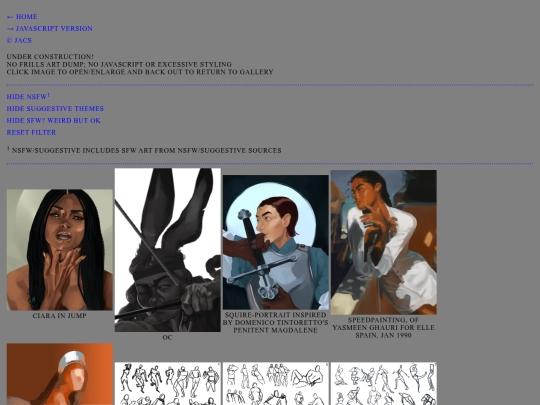Open the Squire-Portrait with sword painting
Image resolution: width=540 pixels, height=405 pixels.
[x=276, y=242]
